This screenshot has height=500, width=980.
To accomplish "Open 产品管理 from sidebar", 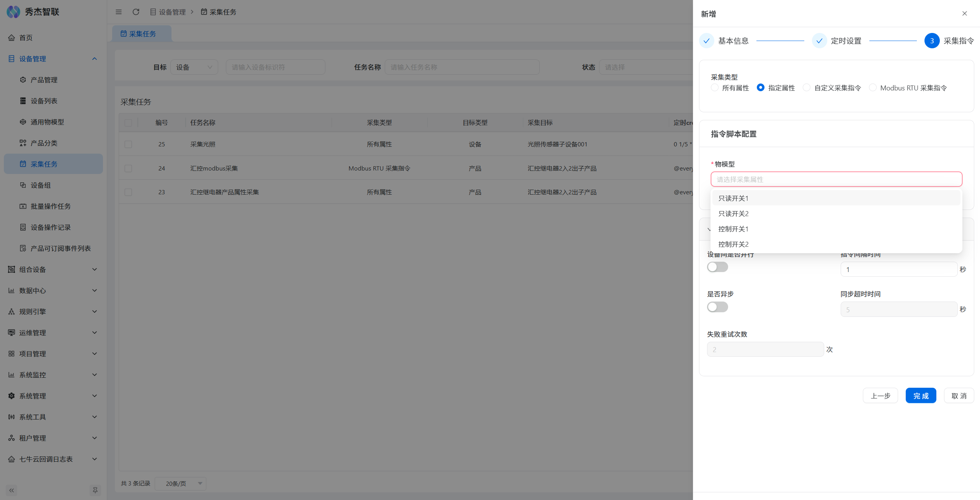I will pyautogui.click(x=44, y=80).
